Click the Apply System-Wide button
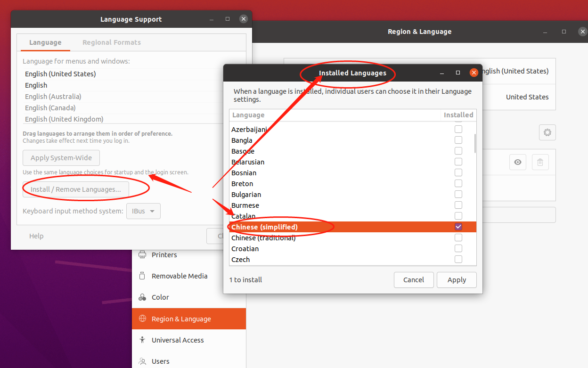Screen dimensions: 588x368 pos(61,157)
